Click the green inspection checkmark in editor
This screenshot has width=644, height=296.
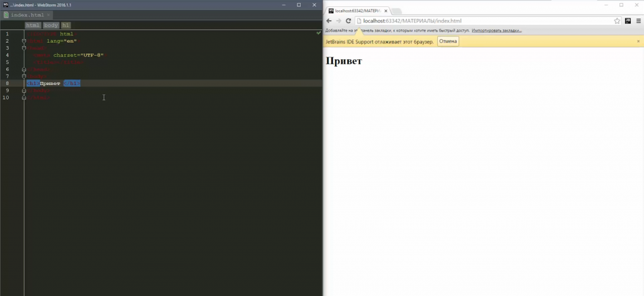coord(319,33)
